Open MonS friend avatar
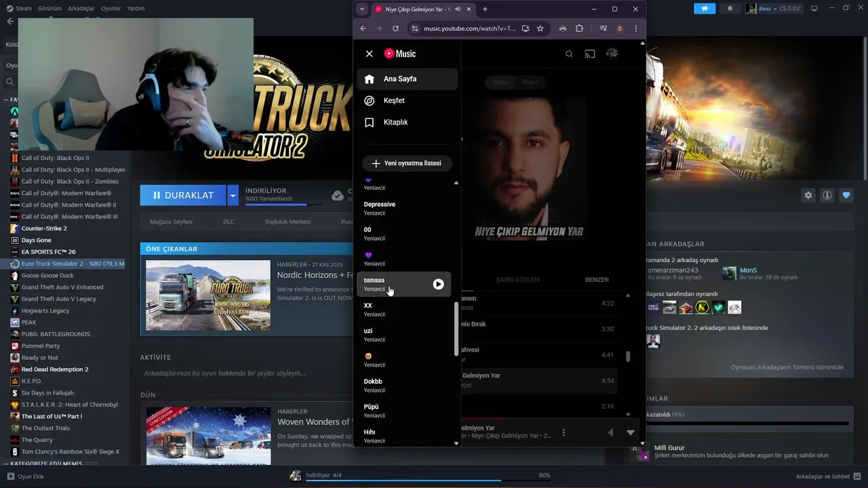The image size is (868, 488). click(x=729, y=273)
